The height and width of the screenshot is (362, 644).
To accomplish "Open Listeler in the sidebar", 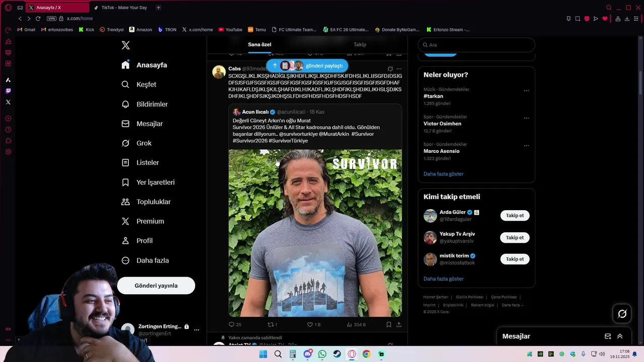I will 140,162.
